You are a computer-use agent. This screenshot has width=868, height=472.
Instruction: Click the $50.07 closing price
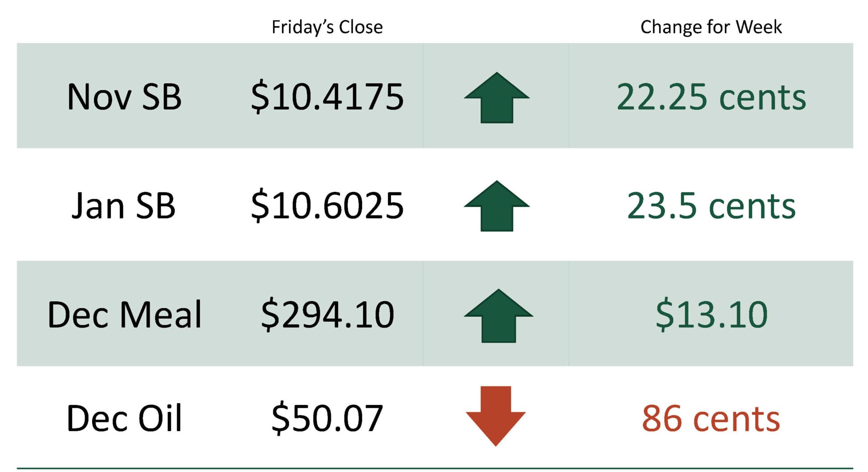point(327,418)
